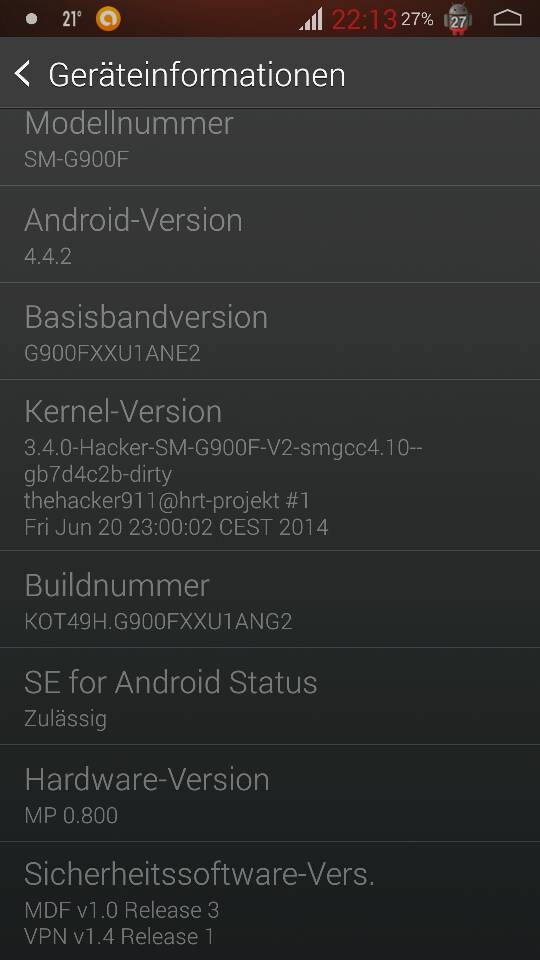Tap the Buildnummer entry
This screenshot has width=540, height=960.
tap(270, 599)
